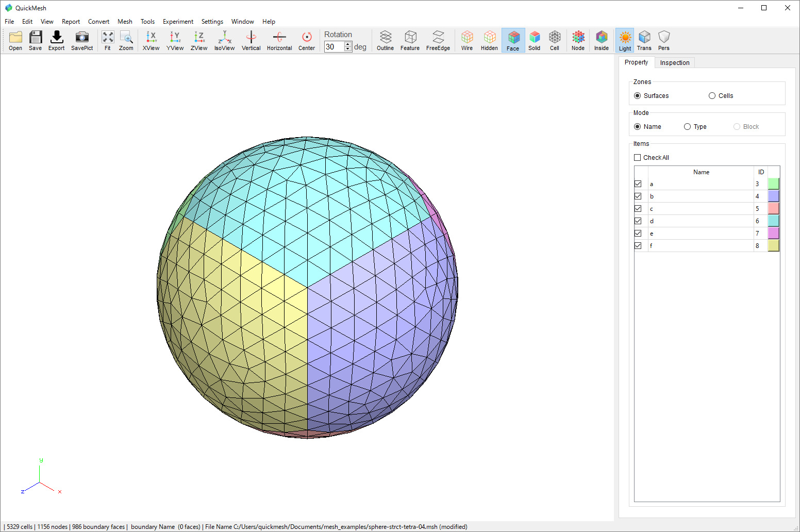Switch to YView orientation
800x532 pixels.
pos(175,40)
